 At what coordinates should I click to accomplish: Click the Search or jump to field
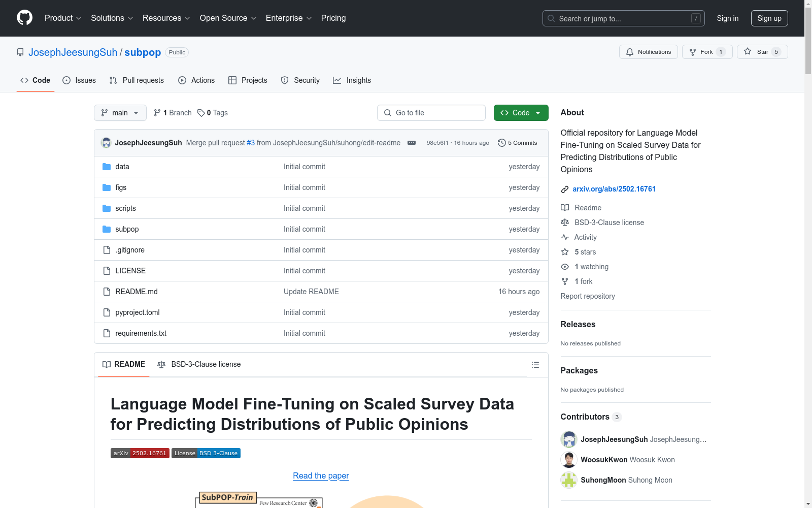pyautogui.click(x=624, y=18)
